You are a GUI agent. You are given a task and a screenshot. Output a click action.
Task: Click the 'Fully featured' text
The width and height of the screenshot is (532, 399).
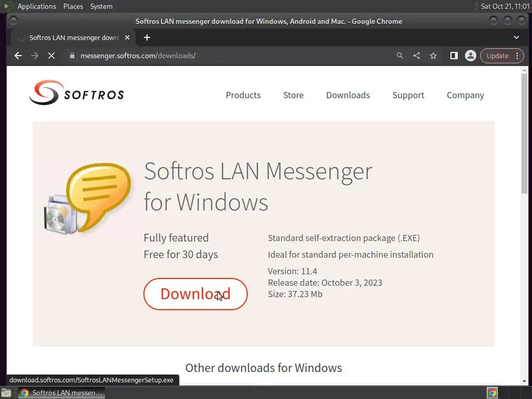(176, 238)
